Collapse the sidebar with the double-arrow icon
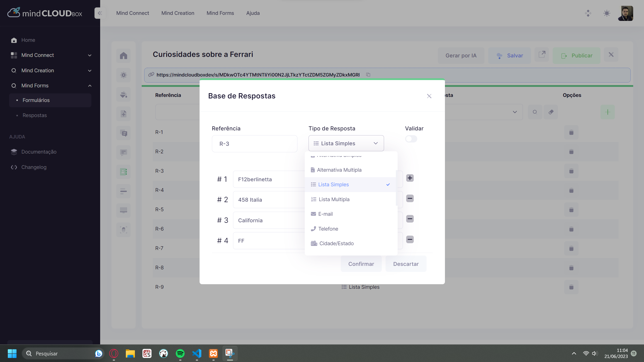 pos(100,13)
